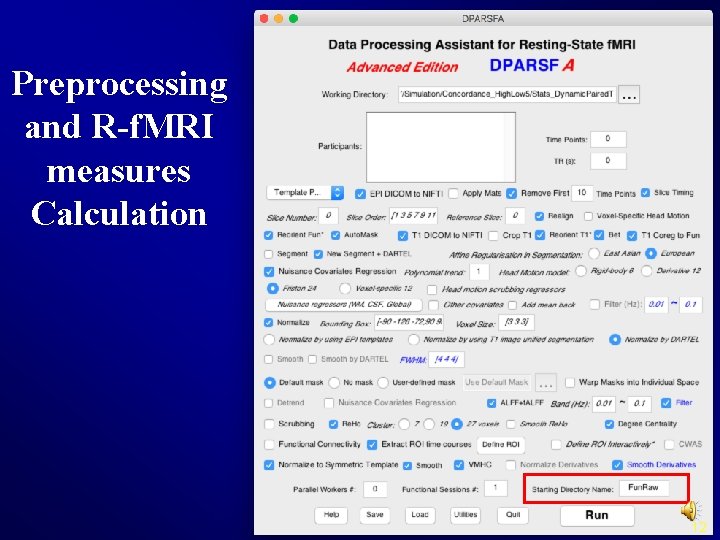The image size is (720, 540).
Task: Select East Asian regularisation radio button
Action: click(x=594, y=253)
